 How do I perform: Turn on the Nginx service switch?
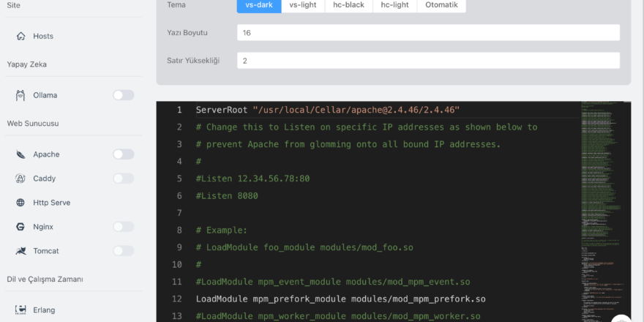(123, 227)
